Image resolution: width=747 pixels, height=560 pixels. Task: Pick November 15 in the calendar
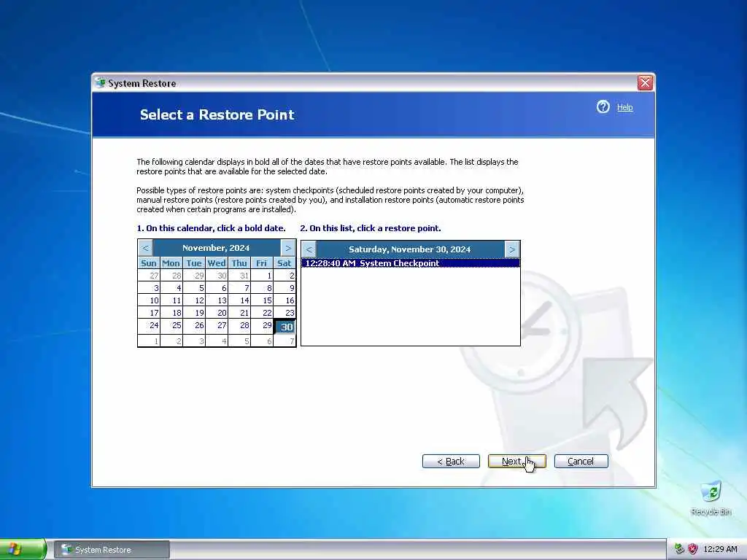(263, 300)
